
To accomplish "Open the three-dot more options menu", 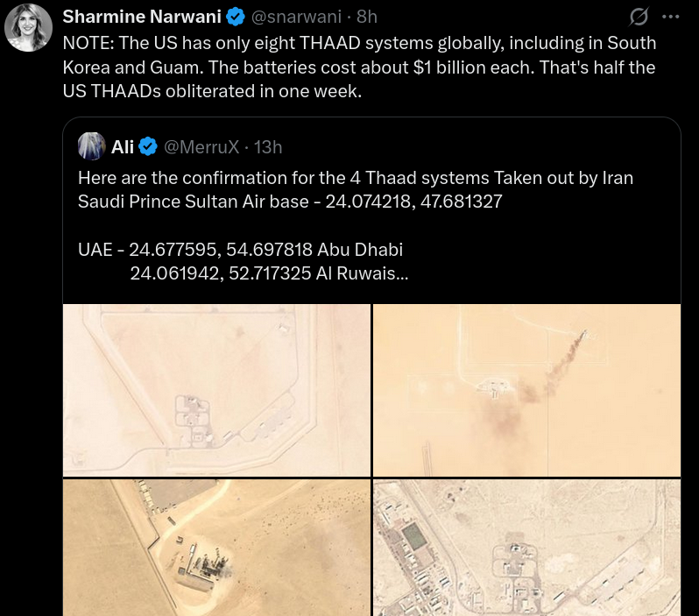I will click(x=670, y=17).
